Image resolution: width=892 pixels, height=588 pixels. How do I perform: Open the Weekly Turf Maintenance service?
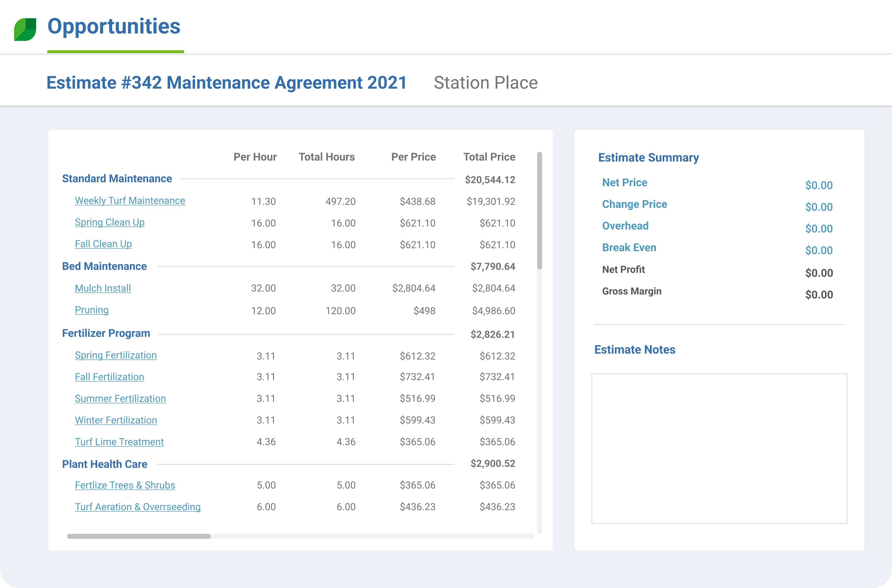130,201
